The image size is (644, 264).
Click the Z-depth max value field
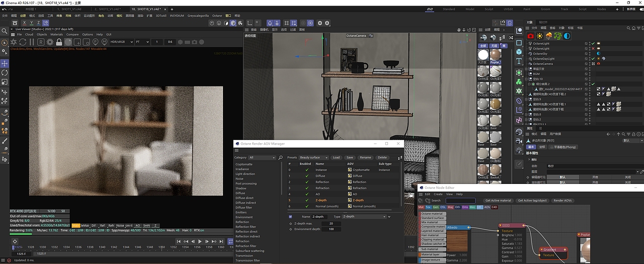coord(331,224)
